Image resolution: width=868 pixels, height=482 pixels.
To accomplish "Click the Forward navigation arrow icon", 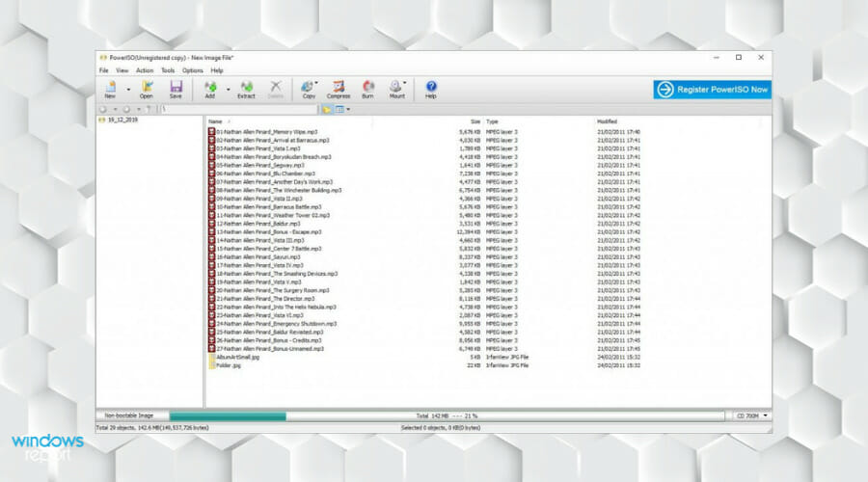I will tap(126, 110).
